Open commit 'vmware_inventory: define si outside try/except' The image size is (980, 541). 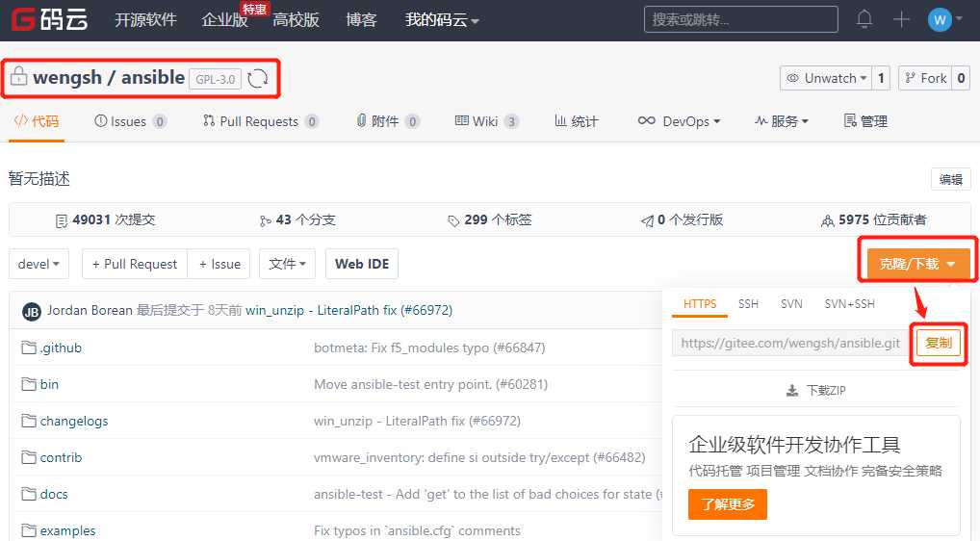pos(479,457)
